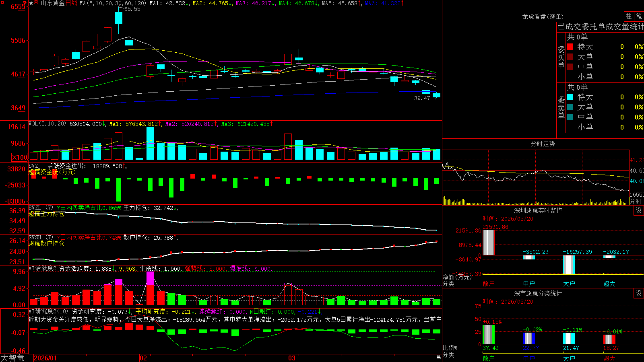Click the red gear icon beside stock name
This screenshot has width=644, height=362.
(x=36, y=2)
